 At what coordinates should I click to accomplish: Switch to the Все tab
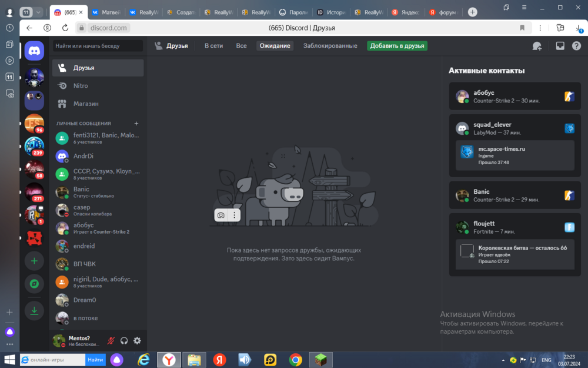(x=241, y=46)
